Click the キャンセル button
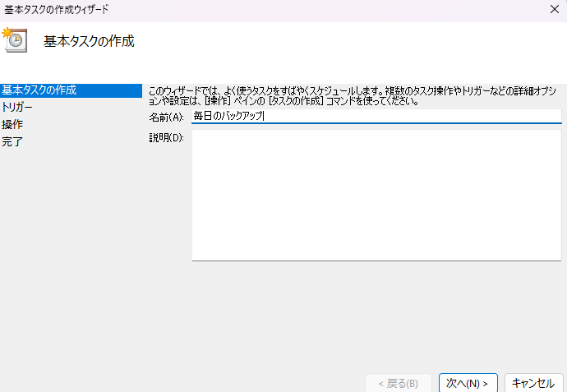Image resolution: width=567 pixels, height=392 pixels. tap(534, 383)
